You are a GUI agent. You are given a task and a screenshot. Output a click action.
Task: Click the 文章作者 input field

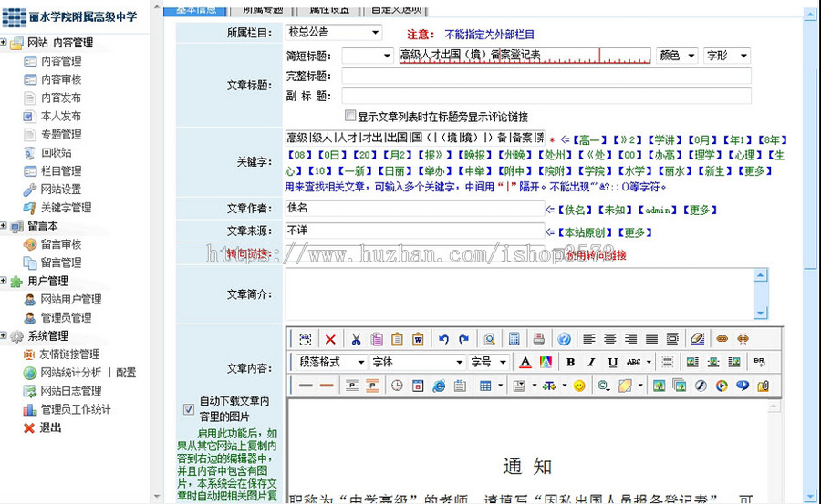click(x=415, y=208)
